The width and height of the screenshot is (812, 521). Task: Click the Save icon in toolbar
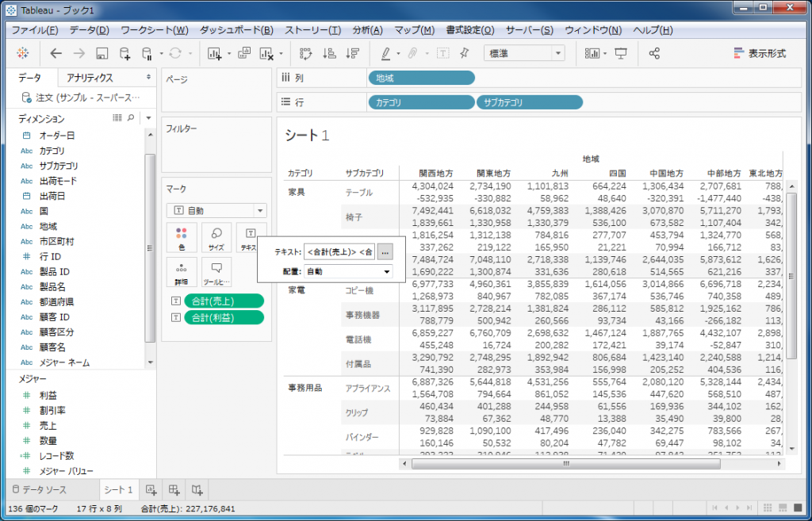click(x=101, y=54)
